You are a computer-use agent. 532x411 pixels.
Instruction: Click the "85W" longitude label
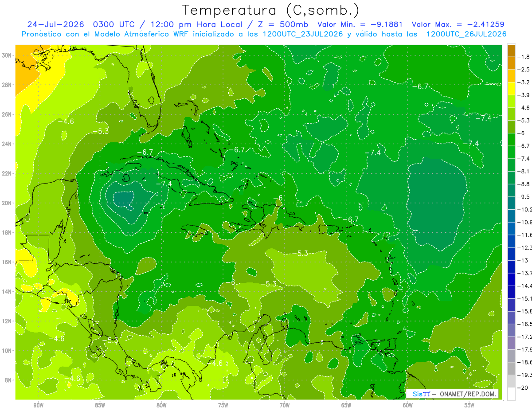point(100,405)
